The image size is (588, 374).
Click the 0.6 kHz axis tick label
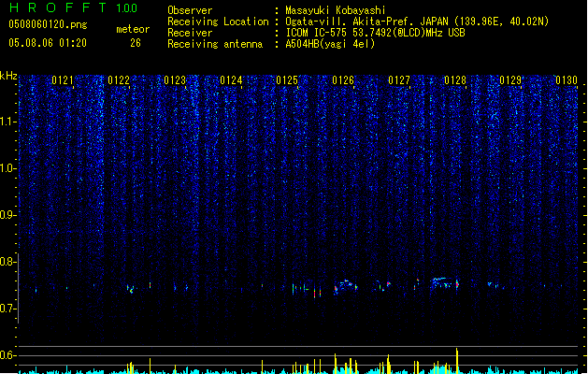pos(7,355)
